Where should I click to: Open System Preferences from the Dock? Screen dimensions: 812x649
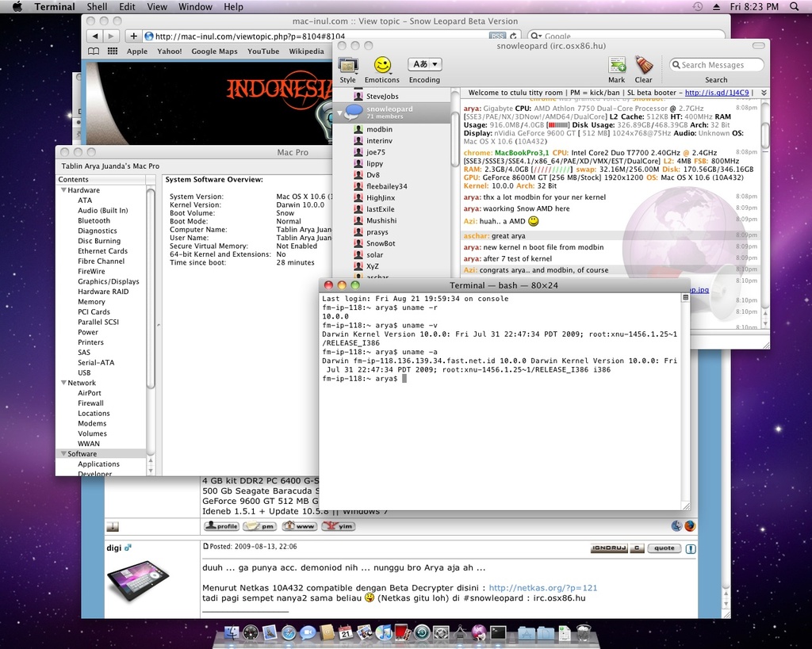coord(441,632)
